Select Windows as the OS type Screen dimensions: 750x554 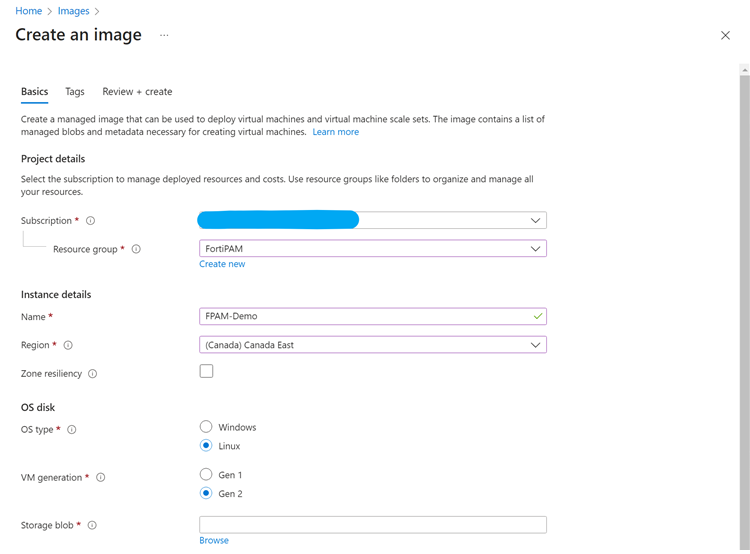pyautogui.click(x=206, y=427)
